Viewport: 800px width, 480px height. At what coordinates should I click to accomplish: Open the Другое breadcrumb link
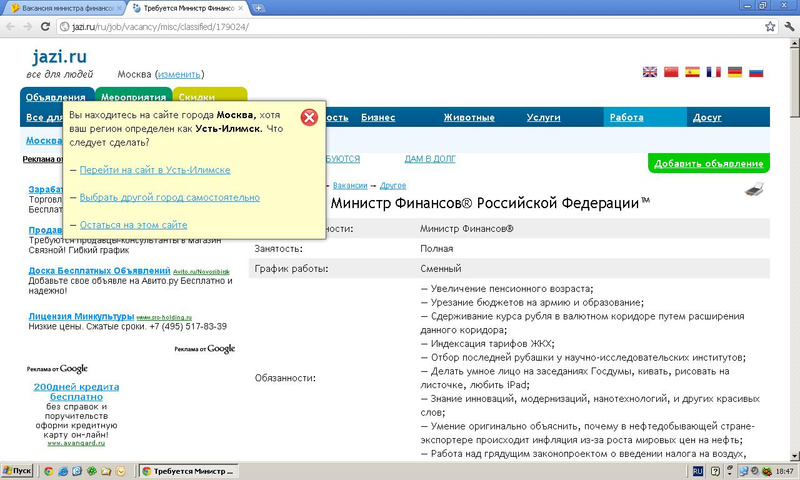[x=393, y=186]
